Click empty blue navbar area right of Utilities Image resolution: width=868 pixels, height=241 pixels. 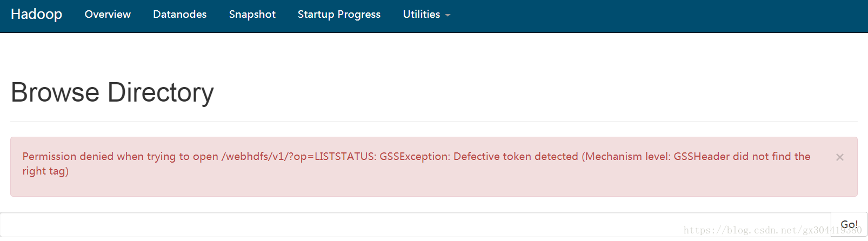tap(659, 16)
